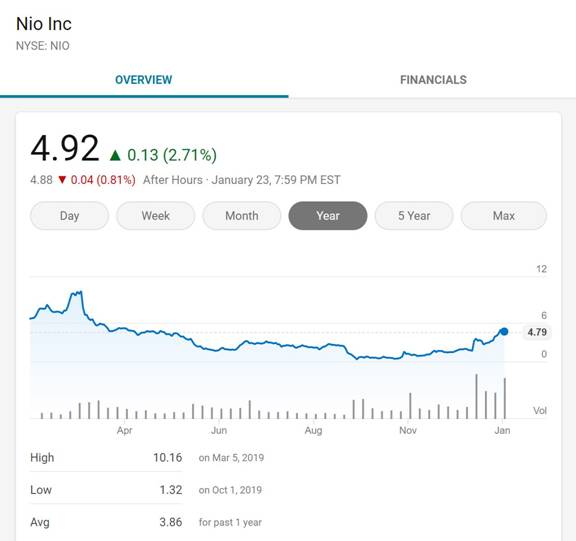Select the Day time range
576x541 pixels.
(69, 216)
